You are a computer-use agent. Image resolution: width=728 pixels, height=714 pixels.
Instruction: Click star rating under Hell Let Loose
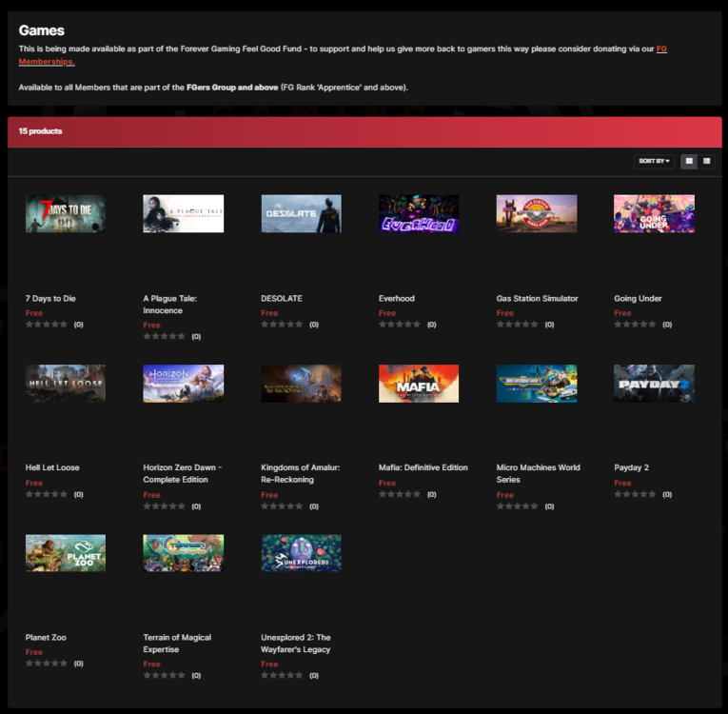click(47, 494)
